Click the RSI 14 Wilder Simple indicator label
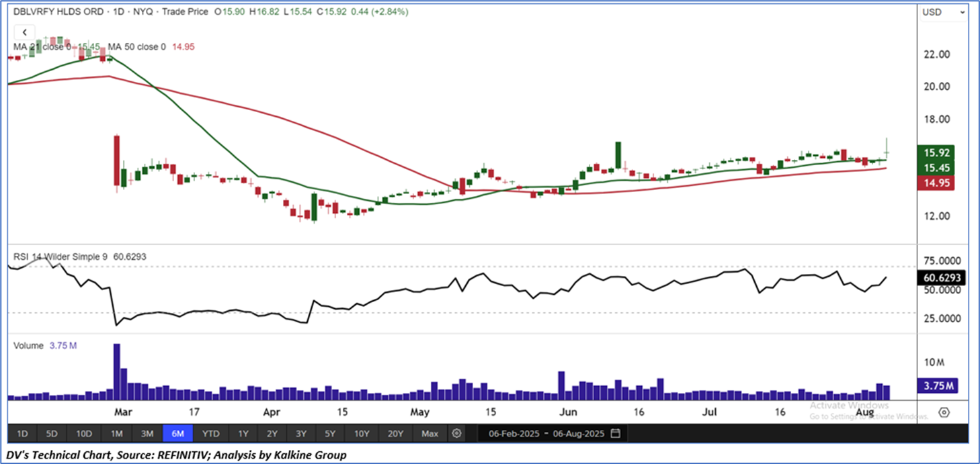 pyautogui.click(x=61, y=257)
